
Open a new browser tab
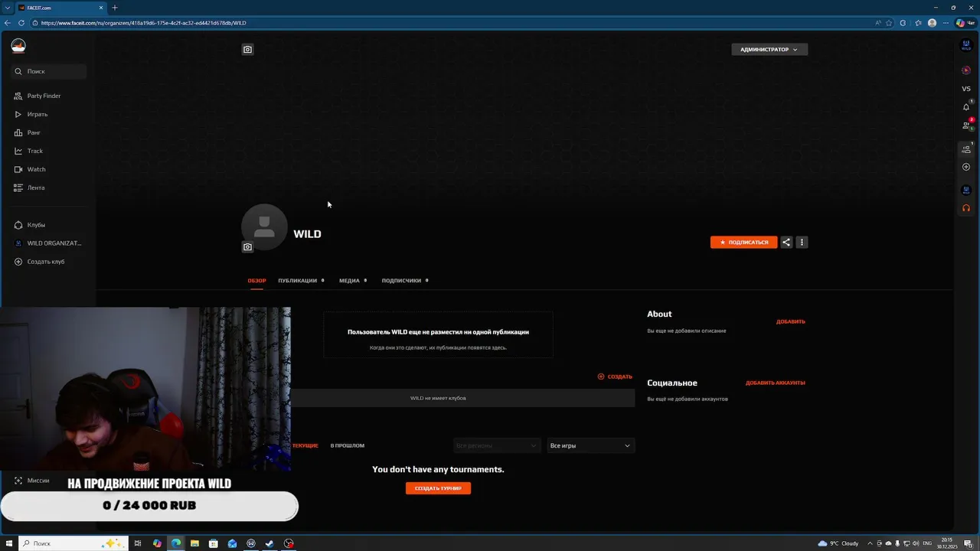point(115,8)
